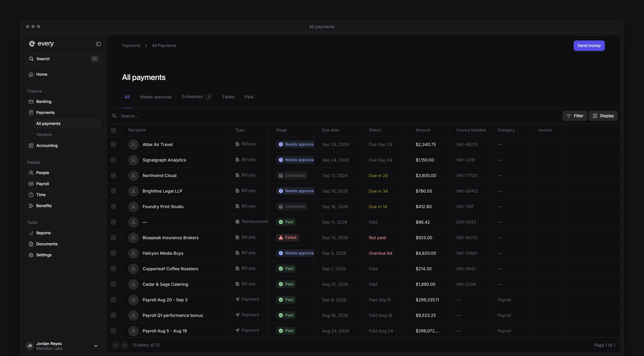
Task: Open the Time section
Action: (63, 195)
